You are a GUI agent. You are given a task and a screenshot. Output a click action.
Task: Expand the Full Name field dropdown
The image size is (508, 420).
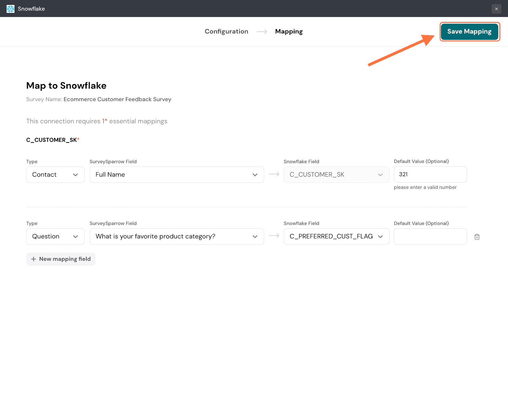[177, 175]
